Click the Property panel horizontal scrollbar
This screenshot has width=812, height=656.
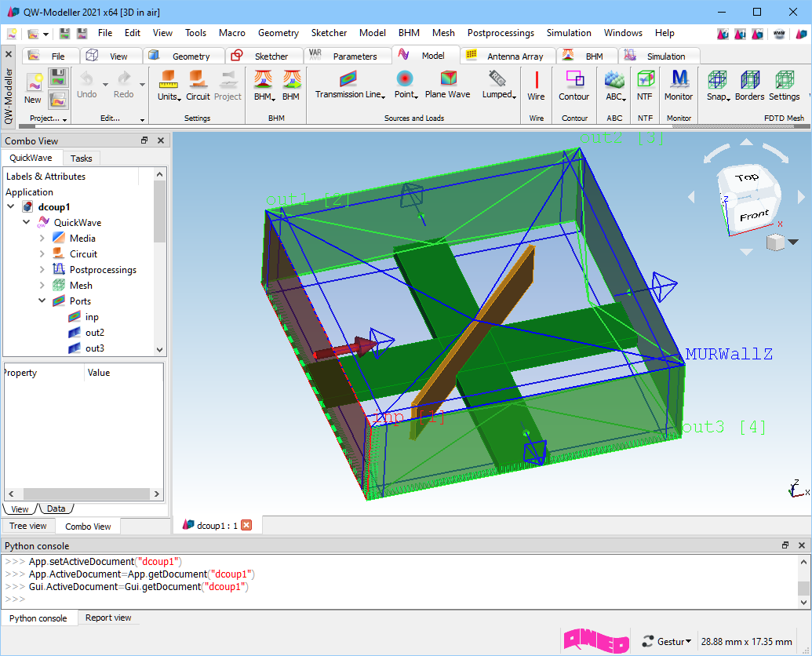(84, 494)
